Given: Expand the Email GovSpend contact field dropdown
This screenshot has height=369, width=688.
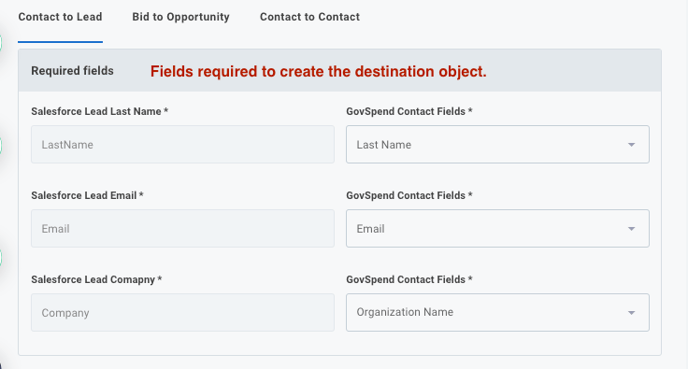Looking at the screenshot, I should click(498, 229).
